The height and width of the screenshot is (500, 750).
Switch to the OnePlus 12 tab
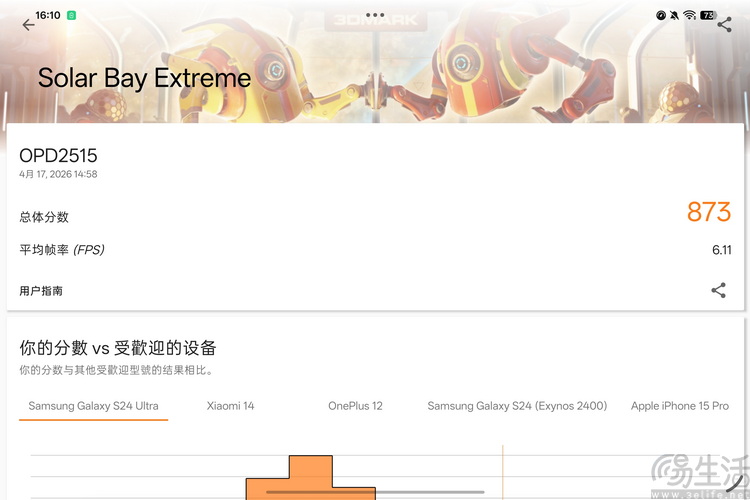[355, 406]
